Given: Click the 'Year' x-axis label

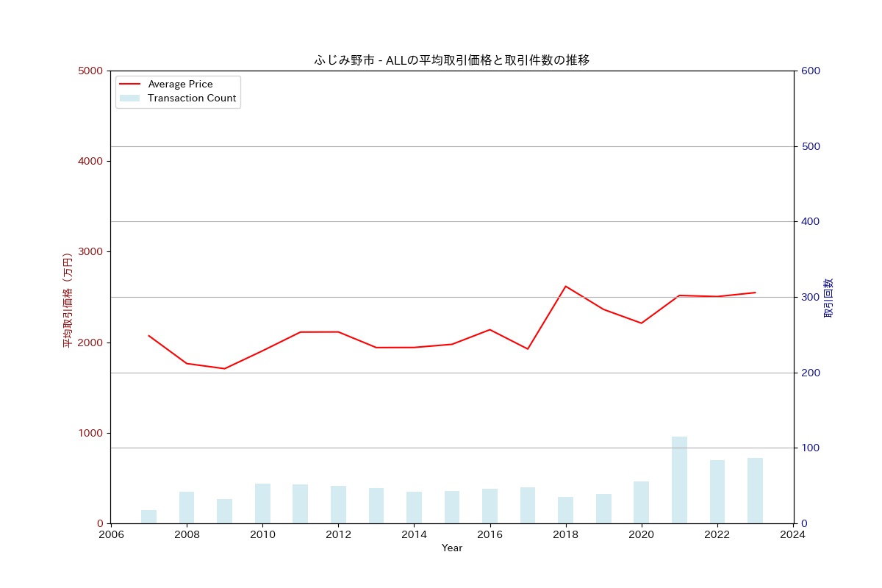Looking at the screenshot, I should 452,548.
